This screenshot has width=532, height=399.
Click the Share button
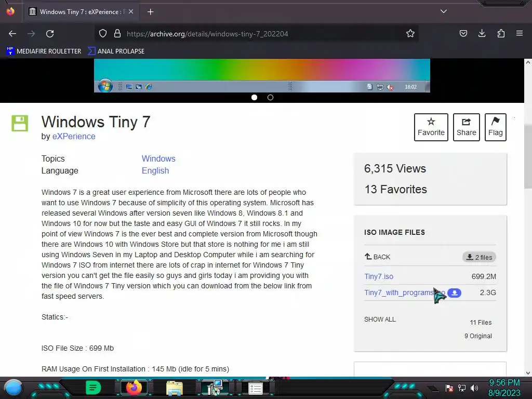click(x=466, y=127)
